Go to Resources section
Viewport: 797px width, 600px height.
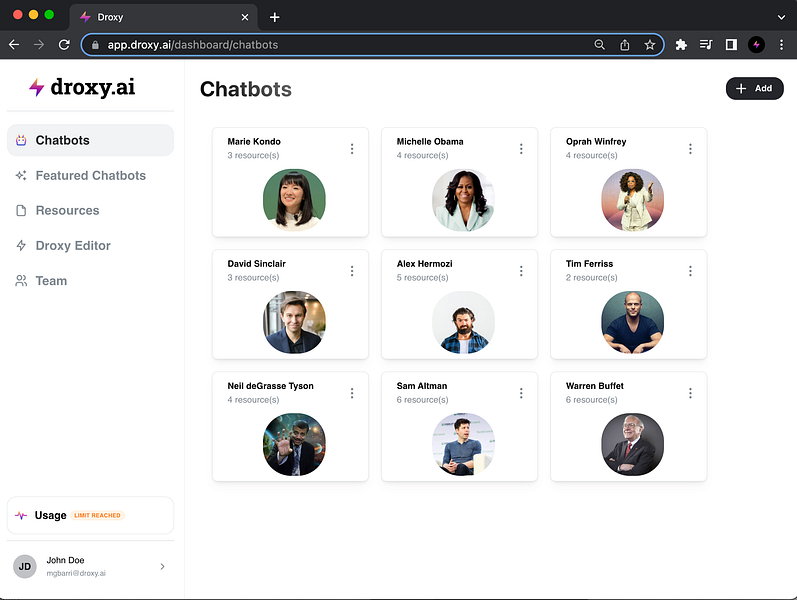point(90,211)
